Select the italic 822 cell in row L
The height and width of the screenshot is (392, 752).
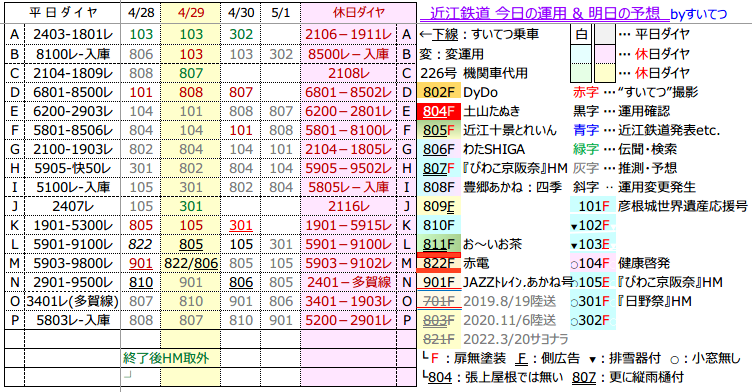coord(141,244)
